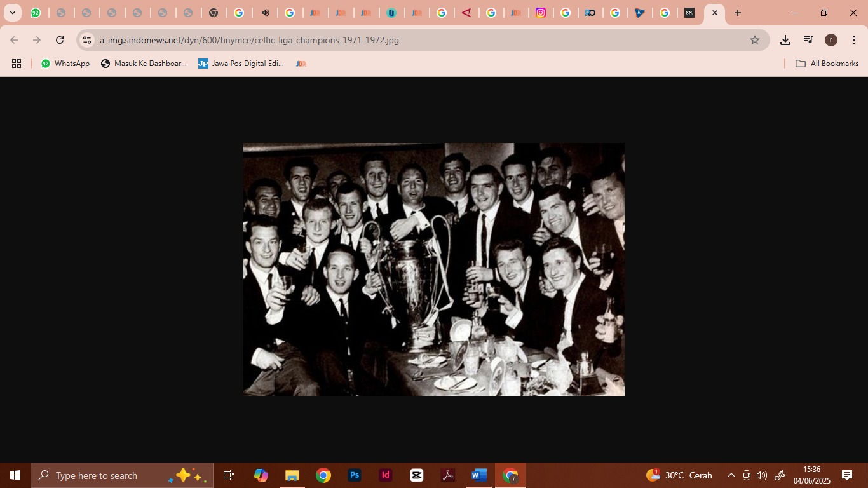Image resolution: width=868 pixels, height=488 pixels.
Task: Open the WhatsApp bookmark
Action: (x=65, y=64)
